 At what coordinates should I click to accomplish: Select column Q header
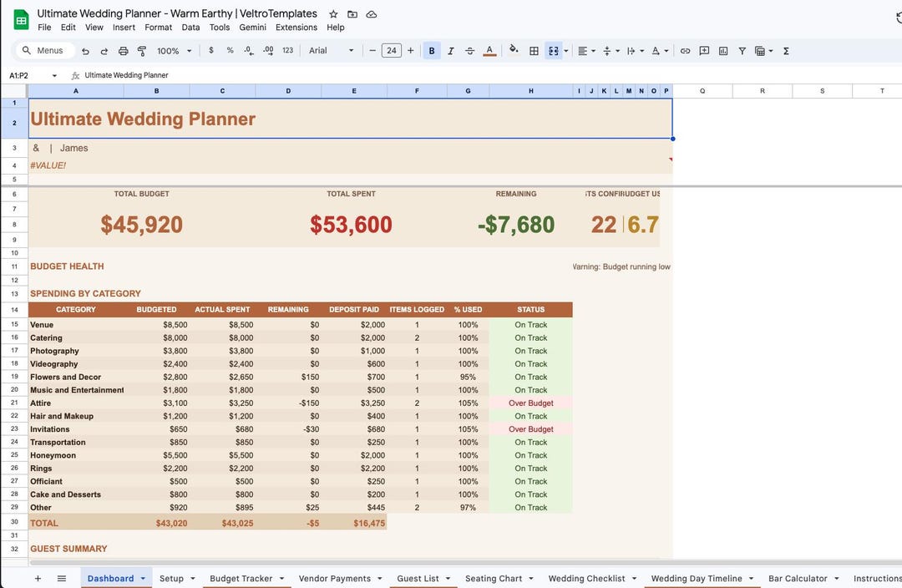pos(702,91)
